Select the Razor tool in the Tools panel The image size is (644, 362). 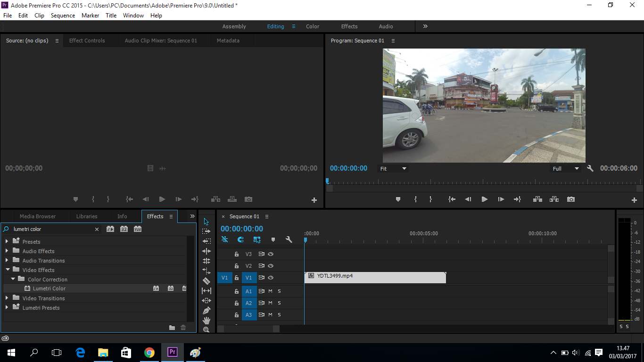[x=206, y=280]
